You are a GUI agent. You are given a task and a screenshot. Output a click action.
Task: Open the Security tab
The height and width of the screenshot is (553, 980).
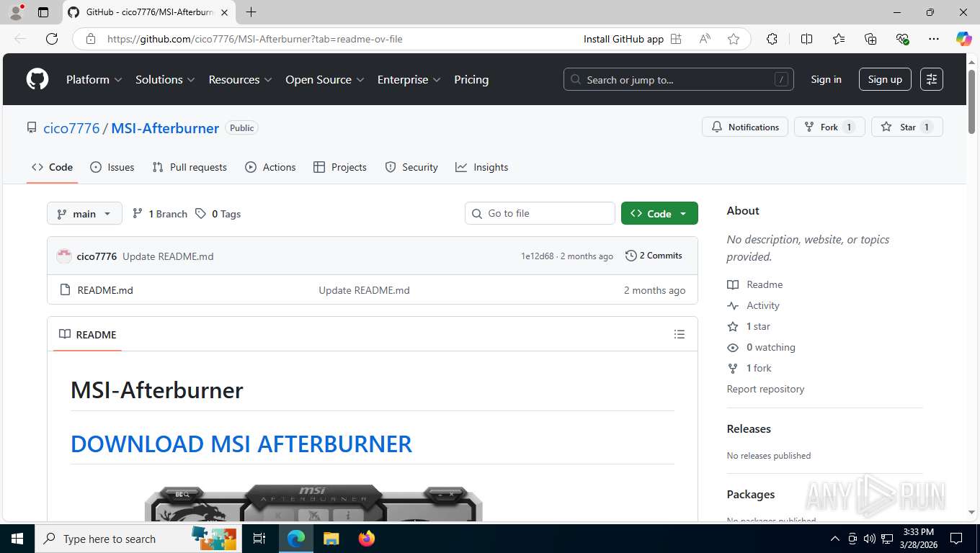411,167
